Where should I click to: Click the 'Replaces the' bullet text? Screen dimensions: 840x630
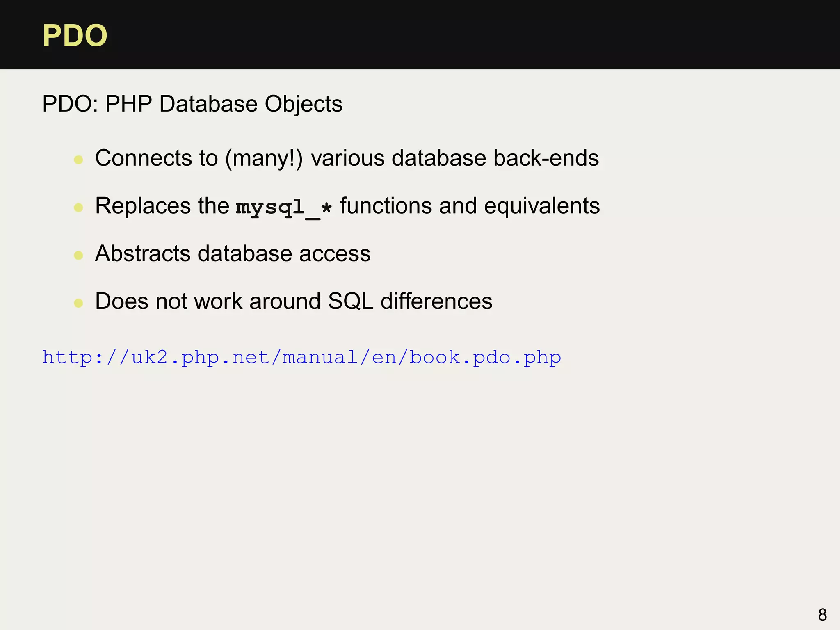(x=162, y=205)
